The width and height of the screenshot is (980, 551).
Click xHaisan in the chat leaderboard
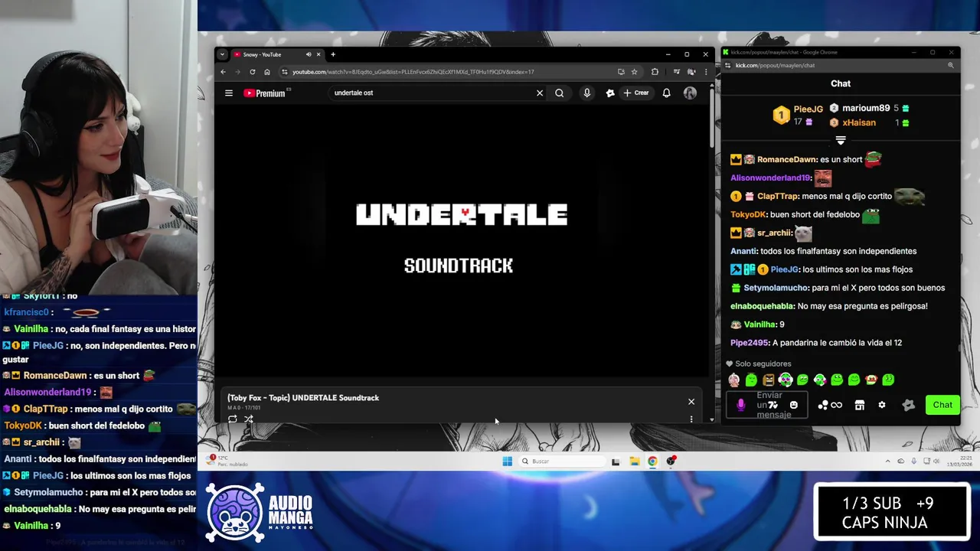859,122
